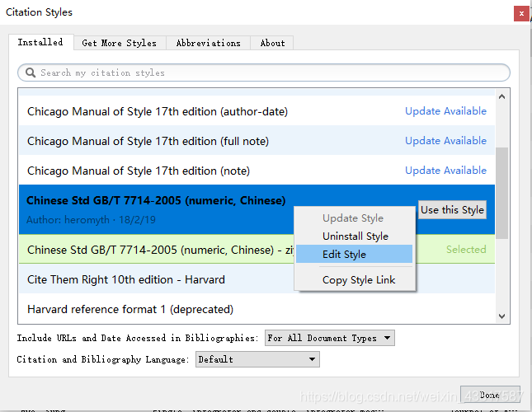Select Chicago Manual of Style (full note) row
The image size is (532, 412).
tap(257, 141)
